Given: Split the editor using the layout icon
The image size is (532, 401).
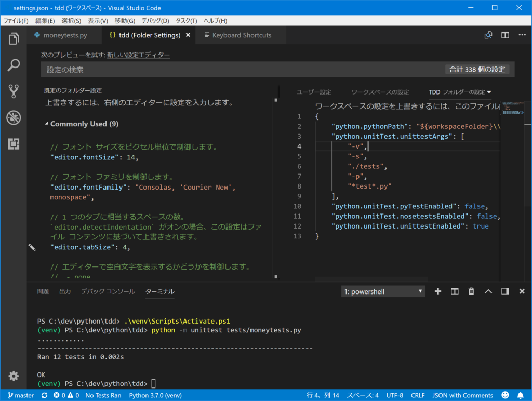Looking at the screenshot, I should 505,35.
